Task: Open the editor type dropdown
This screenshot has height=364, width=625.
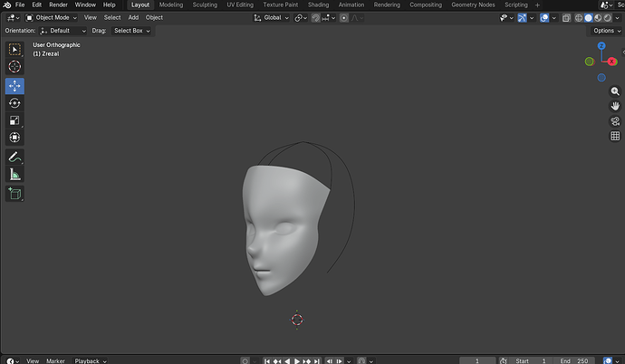Action: click(13, 18)
